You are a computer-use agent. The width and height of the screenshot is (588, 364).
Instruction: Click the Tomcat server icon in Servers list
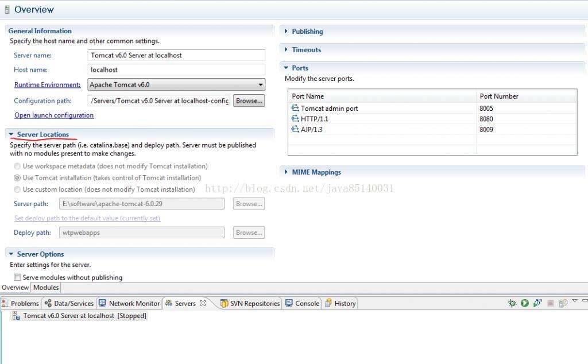coord(16,316)
